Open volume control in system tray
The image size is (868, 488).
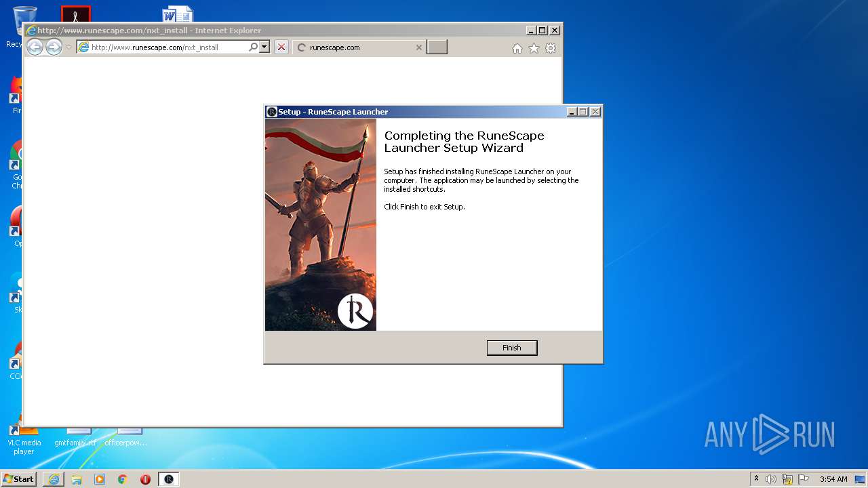(771, 479)
